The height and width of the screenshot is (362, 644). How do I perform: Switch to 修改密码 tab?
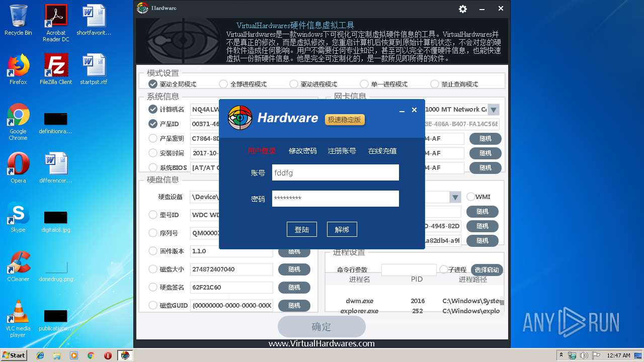[x=302, y=151]
